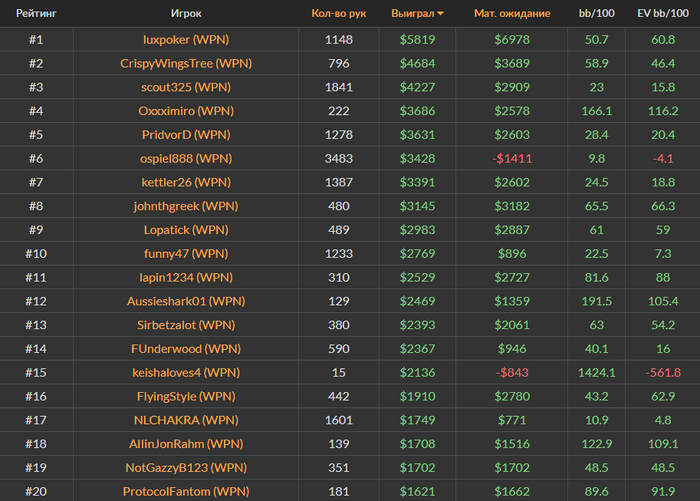Open player luxpoker (WPN) profile
This screenshot has width=700, height=501.
point(185,39)
